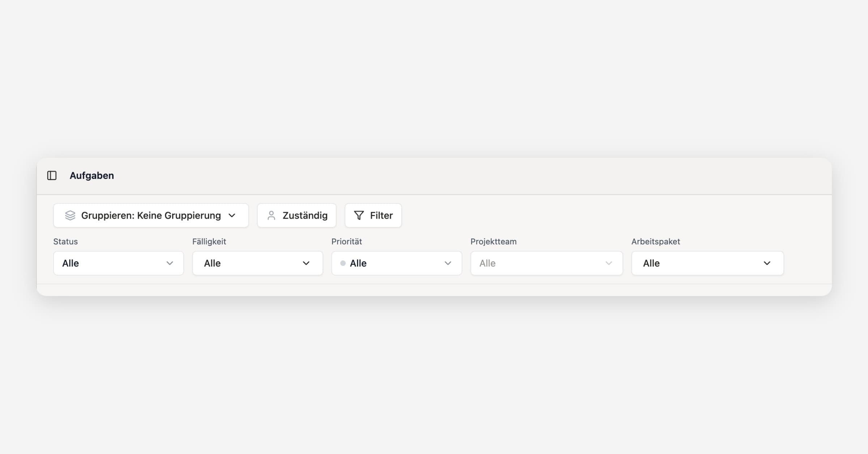This screenshot has height=454, width=868.
Task: Click the gray priority dot in Priorität
Action: (343, 263)
